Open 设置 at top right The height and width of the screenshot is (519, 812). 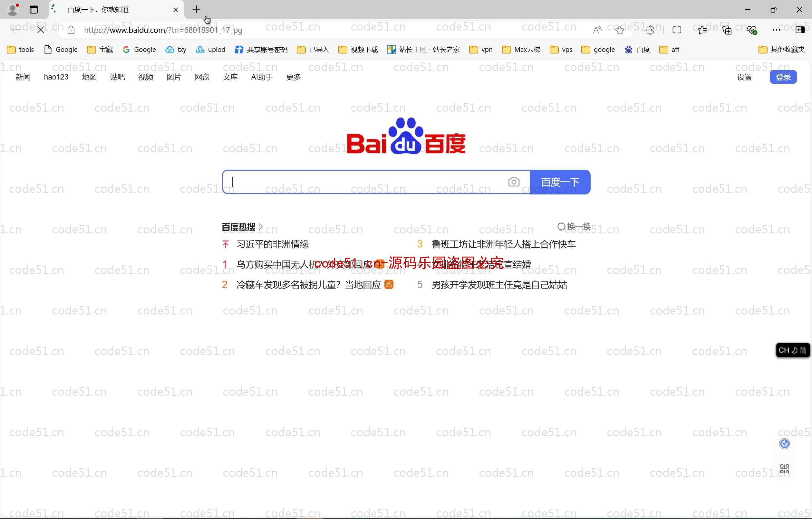(744, 77)
